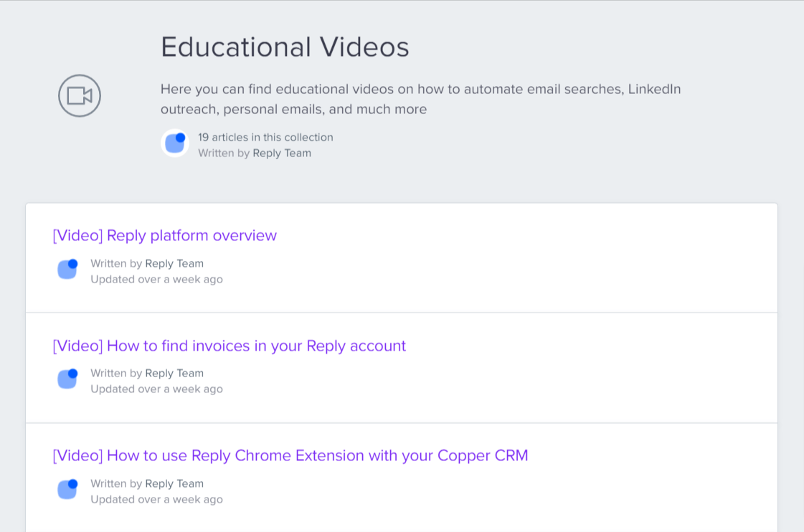
Task: Open the Reply platform overview video article
Action: (164, 236)
